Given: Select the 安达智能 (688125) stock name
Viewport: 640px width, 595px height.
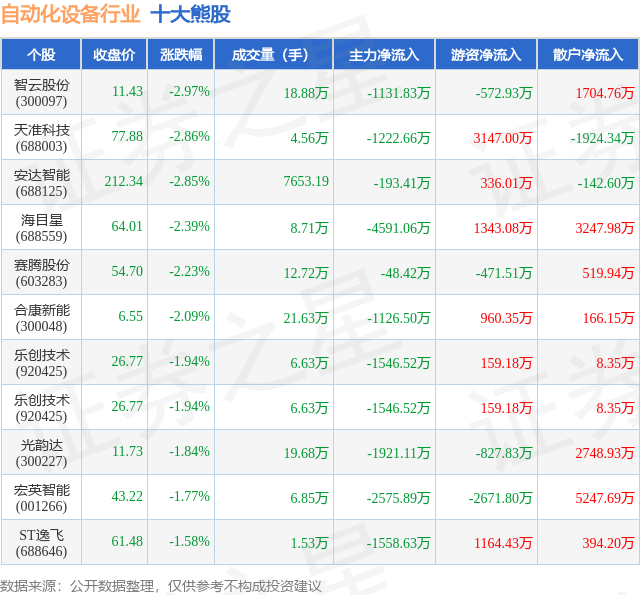Looking at the screenshot, I should coord(41,183).
